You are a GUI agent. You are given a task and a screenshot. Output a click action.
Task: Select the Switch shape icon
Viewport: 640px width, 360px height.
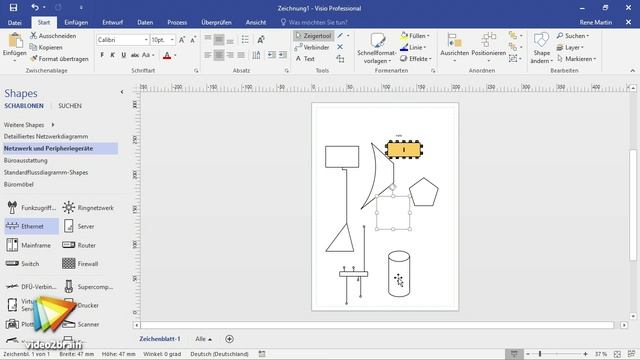tap(12, 264)
